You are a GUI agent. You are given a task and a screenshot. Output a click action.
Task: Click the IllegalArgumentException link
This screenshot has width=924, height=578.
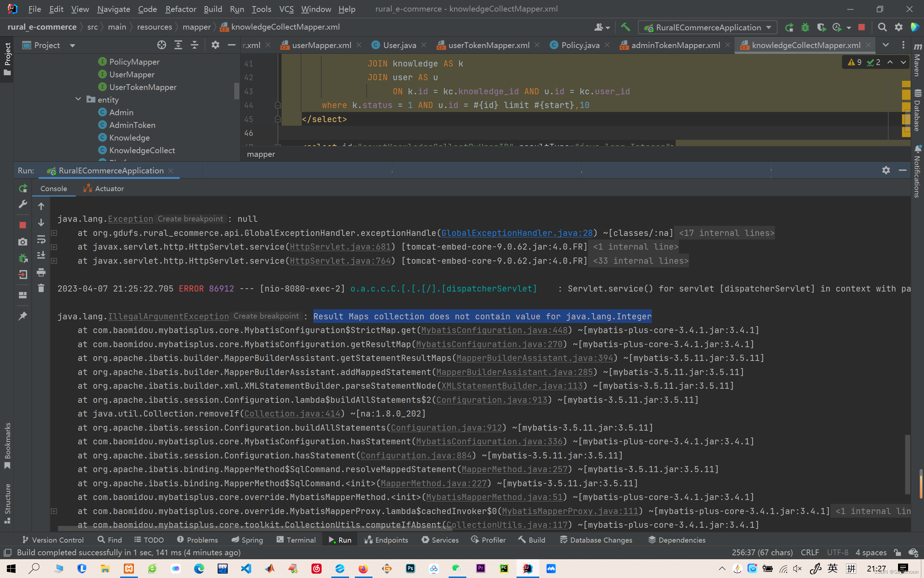click(x=169, y=316)
